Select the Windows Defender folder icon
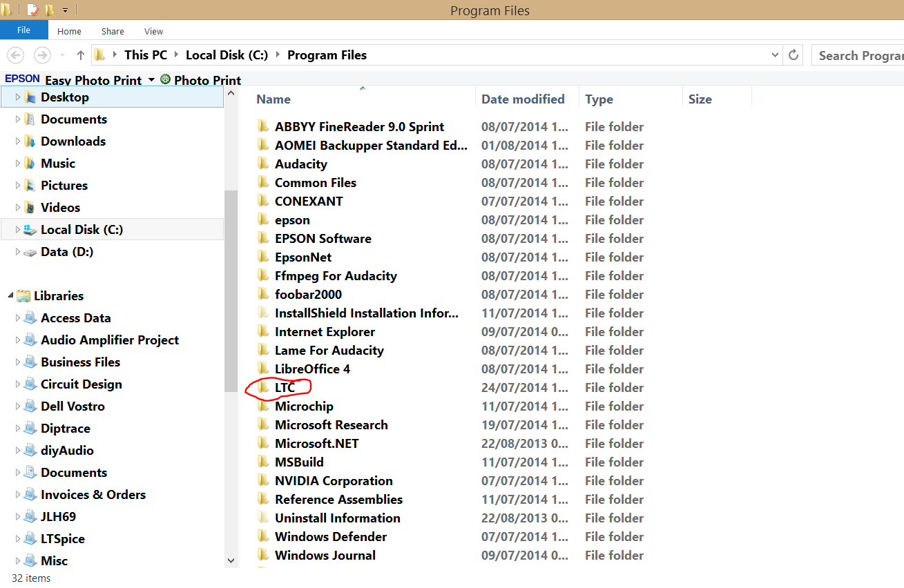Image resolution: width=904 pixels, height=588 pixels. point(262,536)
